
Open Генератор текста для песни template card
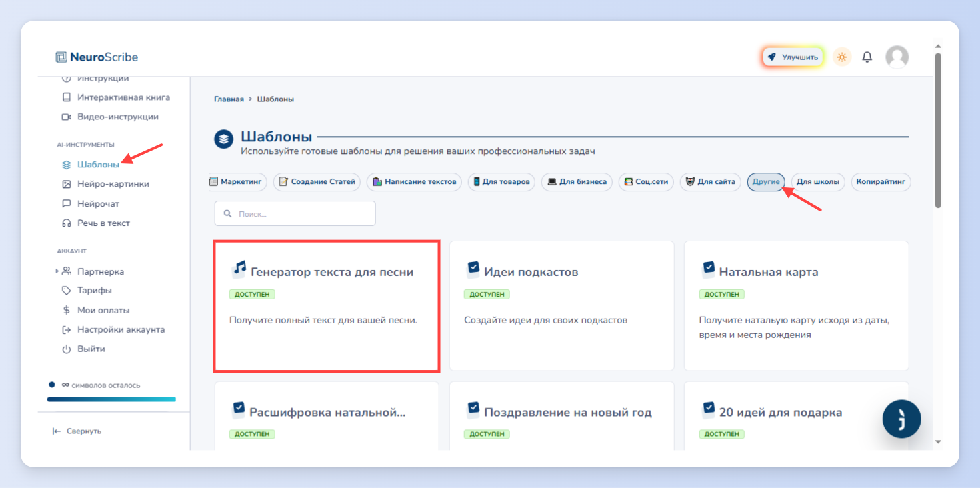tap(327, 306)
